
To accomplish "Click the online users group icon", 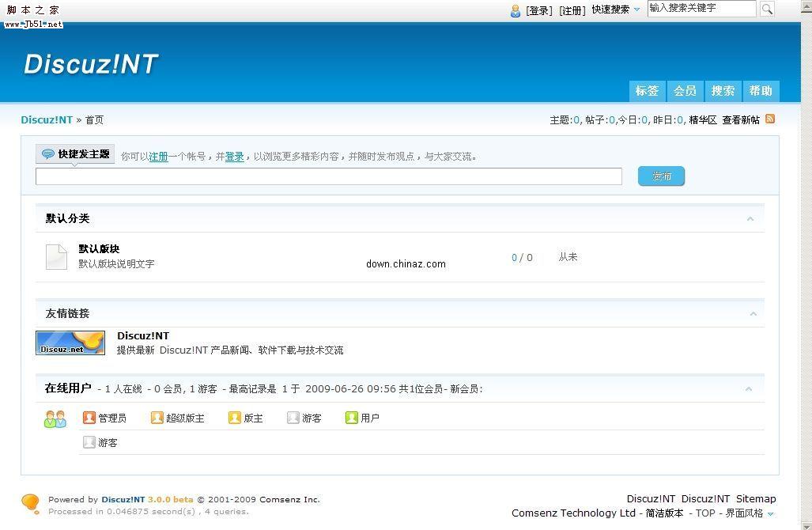I will pos(55,418).
